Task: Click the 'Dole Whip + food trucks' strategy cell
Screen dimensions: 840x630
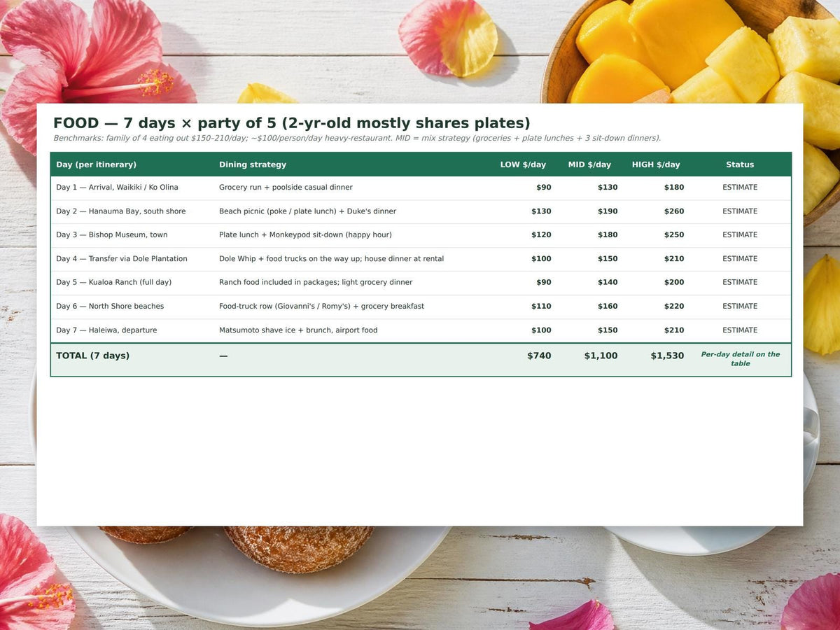Action: pyautogui.click(x=332, y=259)
